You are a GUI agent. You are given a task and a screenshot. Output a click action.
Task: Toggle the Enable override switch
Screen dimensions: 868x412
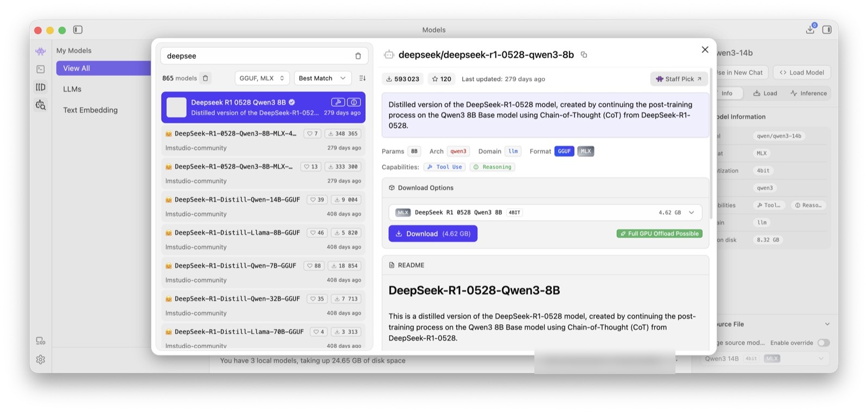point(824,343)
